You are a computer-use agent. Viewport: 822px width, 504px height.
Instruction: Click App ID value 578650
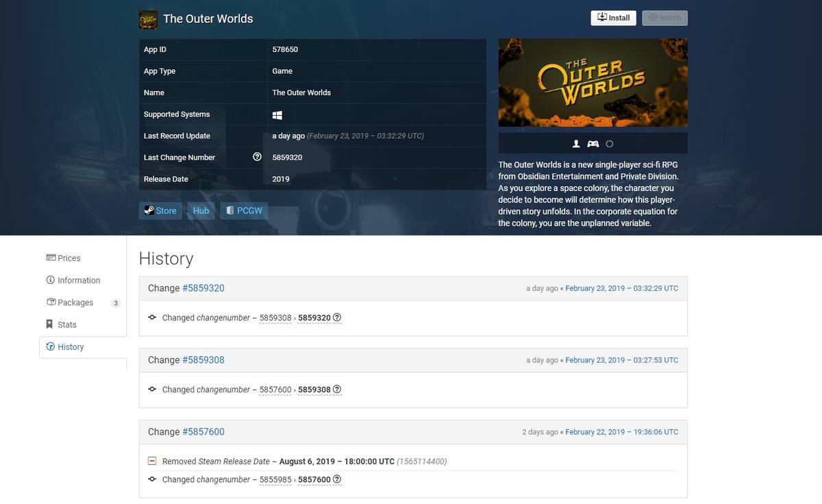(x=285, y=49)
